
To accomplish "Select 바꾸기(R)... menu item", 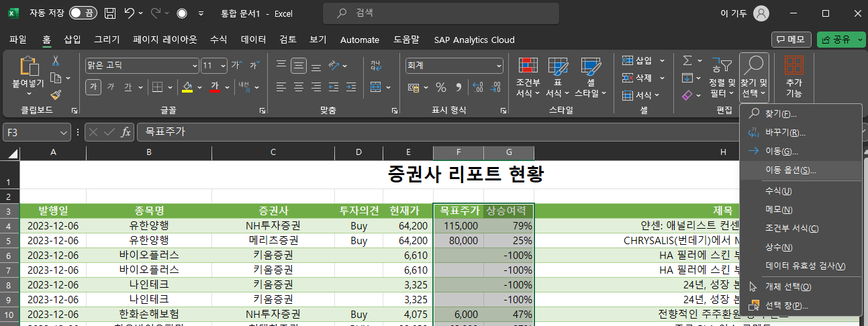I will coord(800,132).
